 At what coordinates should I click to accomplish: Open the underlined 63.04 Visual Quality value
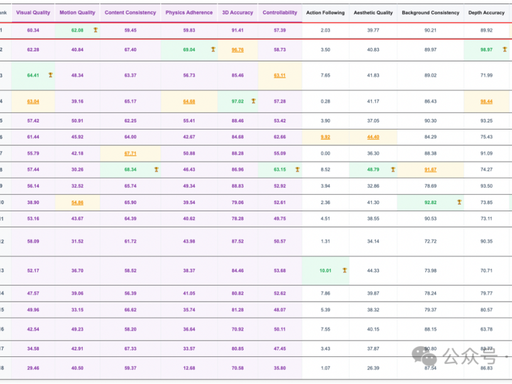coord(33,101)
